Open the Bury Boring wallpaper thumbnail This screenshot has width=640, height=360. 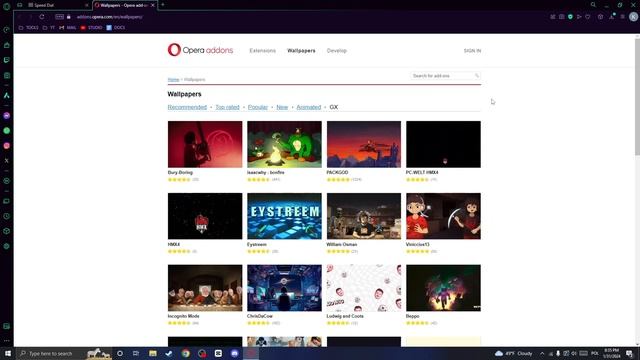(205, 144)
